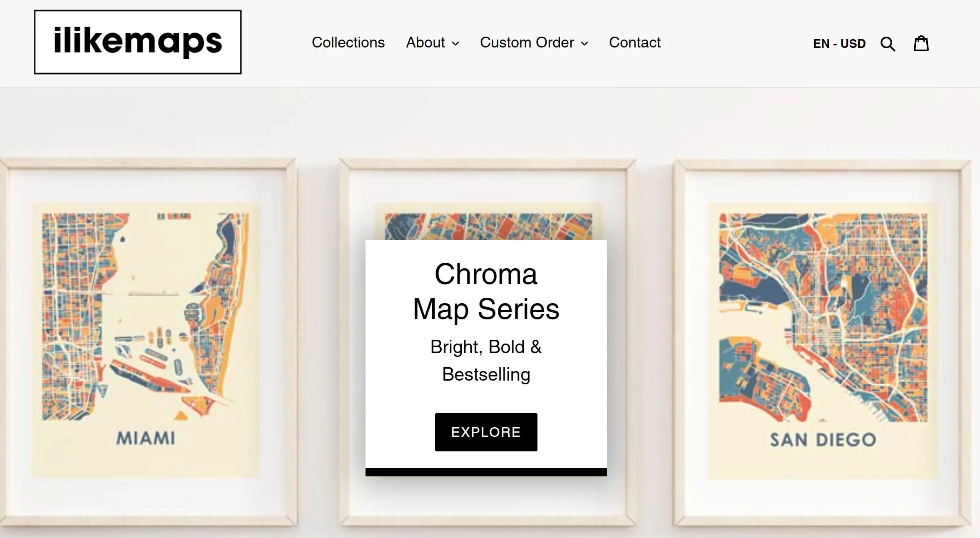
Task: Click the Bright, Bold & Bestselling tagline
Action: [485, 360]
